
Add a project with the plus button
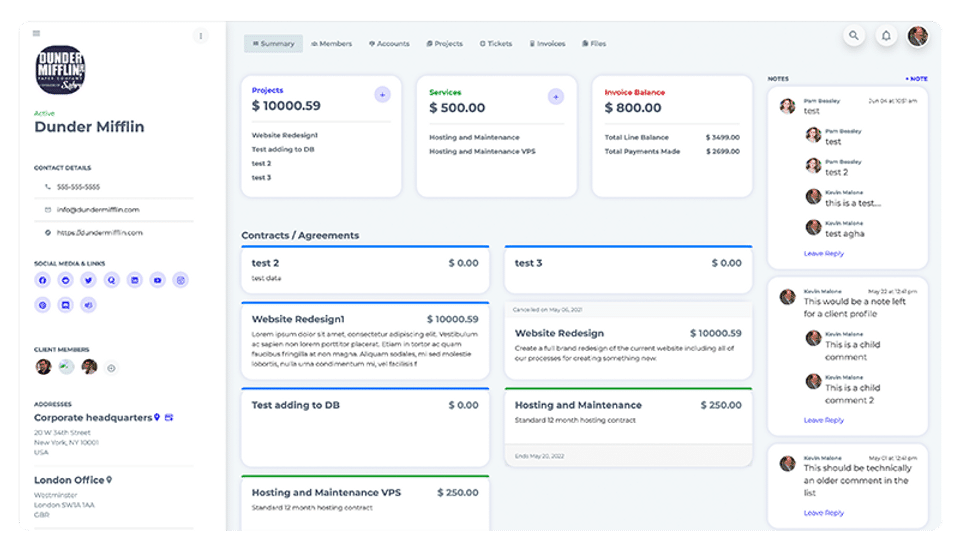383,95
